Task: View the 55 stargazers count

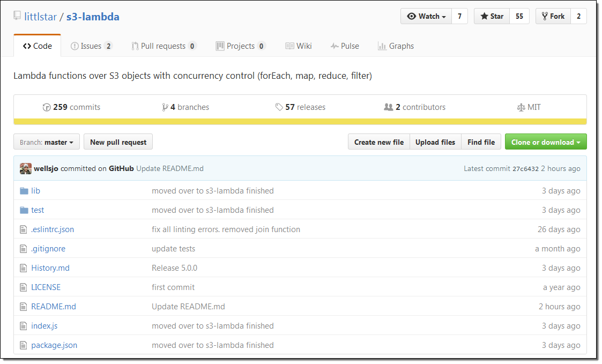Action: 519,16
